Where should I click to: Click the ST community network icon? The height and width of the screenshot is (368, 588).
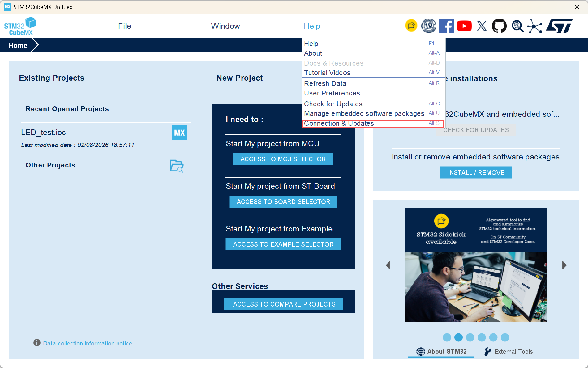tap(535, 26)
